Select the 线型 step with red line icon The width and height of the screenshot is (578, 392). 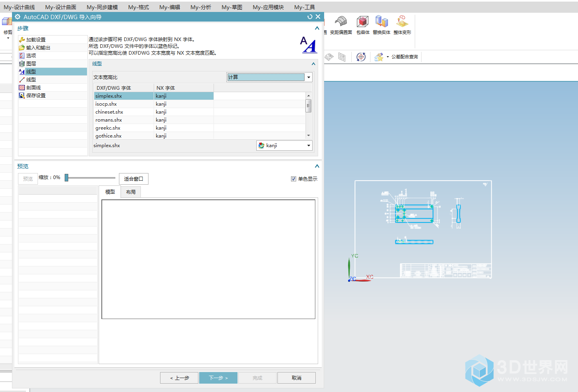(x=53, y=79)
